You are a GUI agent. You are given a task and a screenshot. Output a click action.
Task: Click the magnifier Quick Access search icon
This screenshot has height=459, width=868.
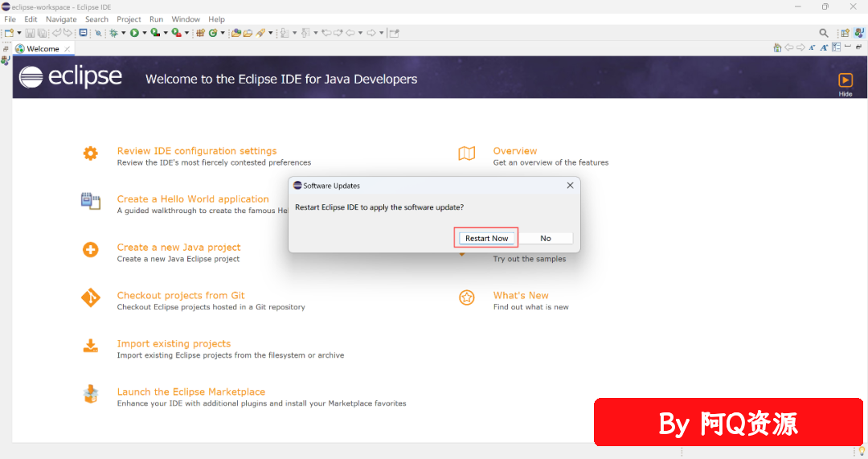click(824, 33)
